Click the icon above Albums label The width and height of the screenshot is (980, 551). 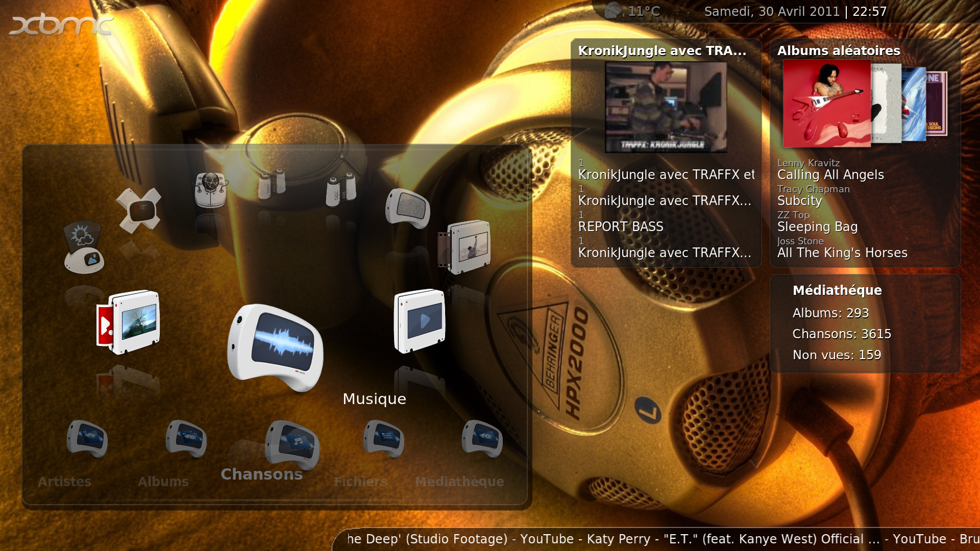point(186,439)
